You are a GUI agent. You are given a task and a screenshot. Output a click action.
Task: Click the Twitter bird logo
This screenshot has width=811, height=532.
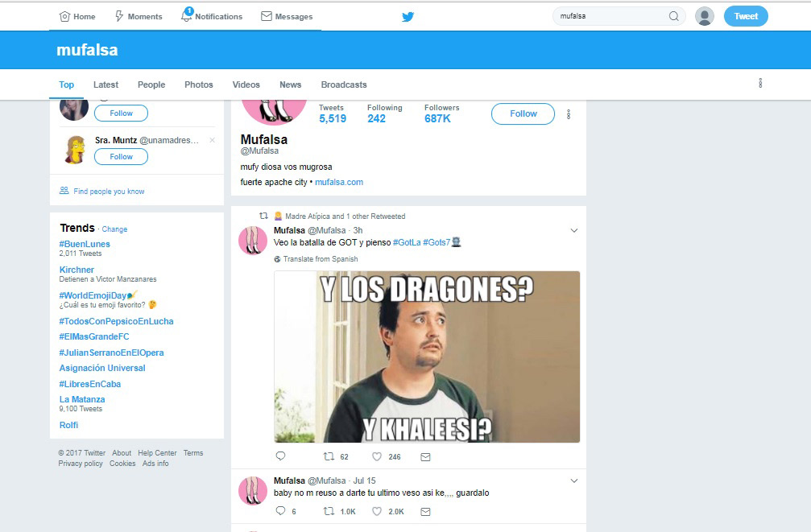pyautogui.click(x=408, y=17)
